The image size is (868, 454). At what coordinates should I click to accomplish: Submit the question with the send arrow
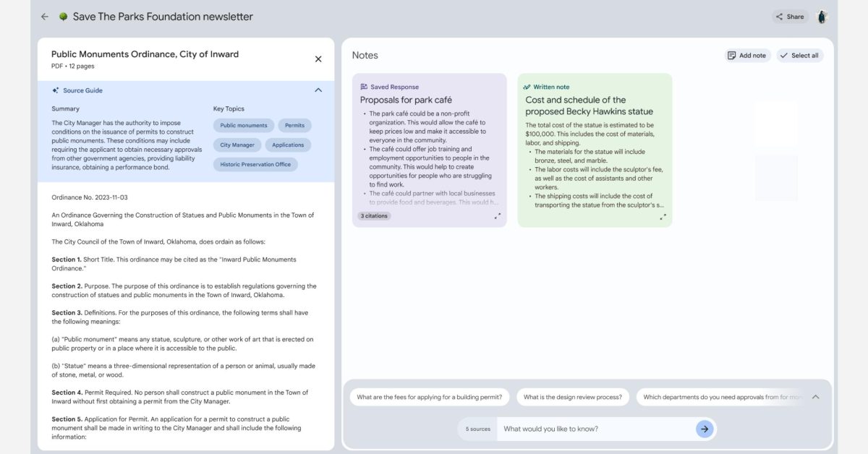pos(704,428)
